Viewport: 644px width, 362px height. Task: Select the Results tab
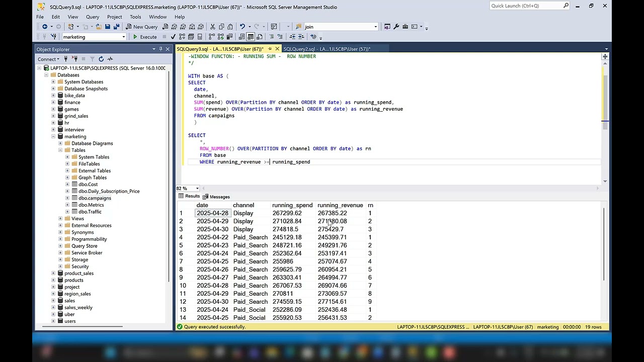pos(189,197)
